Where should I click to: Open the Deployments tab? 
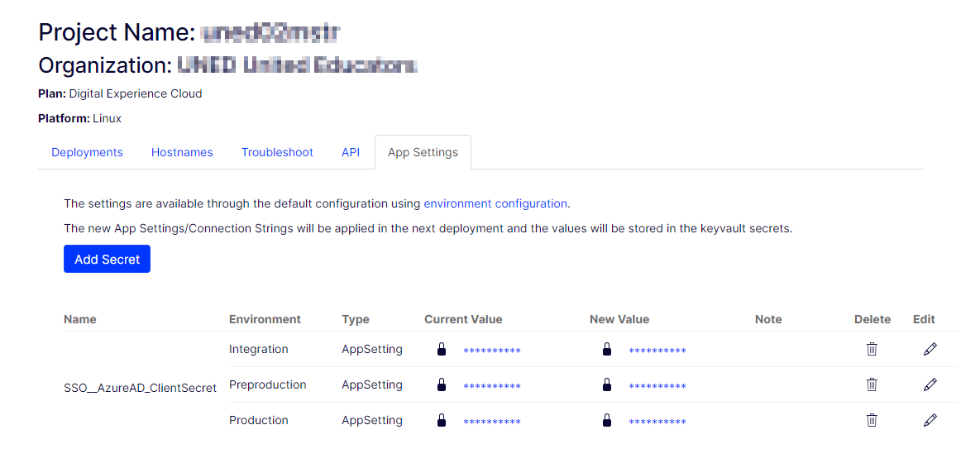click(87, 152)
